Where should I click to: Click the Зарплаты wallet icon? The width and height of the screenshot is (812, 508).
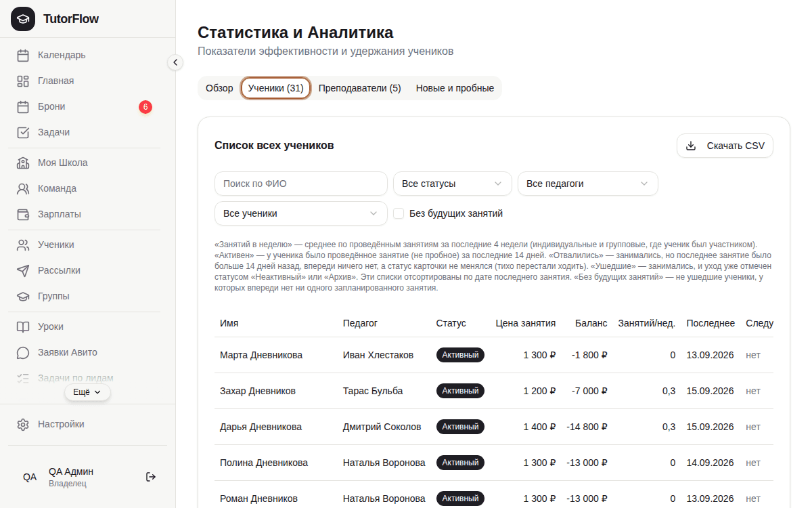click(23, 214)
